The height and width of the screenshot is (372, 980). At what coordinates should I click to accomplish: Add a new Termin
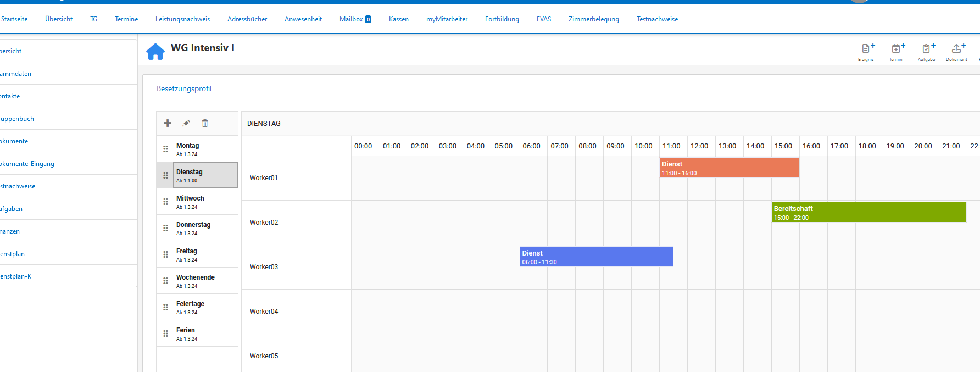[x=896, y=51]
